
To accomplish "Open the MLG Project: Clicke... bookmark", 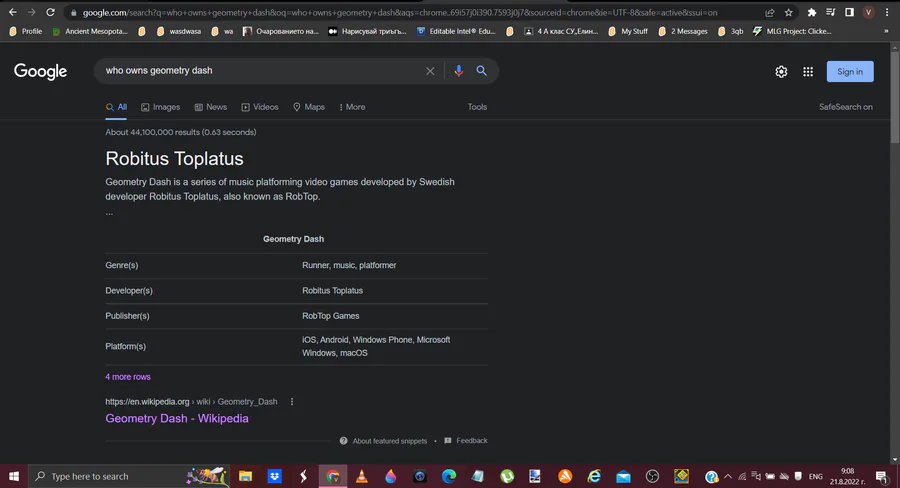I will [792, 31].
